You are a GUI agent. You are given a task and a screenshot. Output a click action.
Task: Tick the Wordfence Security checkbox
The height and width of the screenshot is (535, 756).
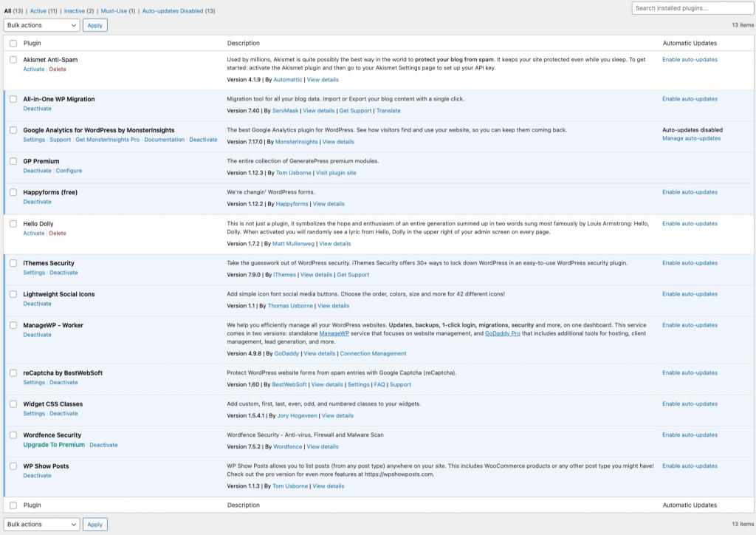13,435
